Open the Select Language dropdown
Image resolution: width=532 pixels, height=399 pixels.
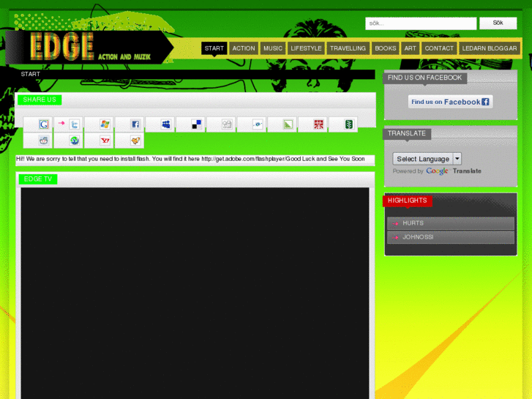pyautogui.click(x=427, y=159)
